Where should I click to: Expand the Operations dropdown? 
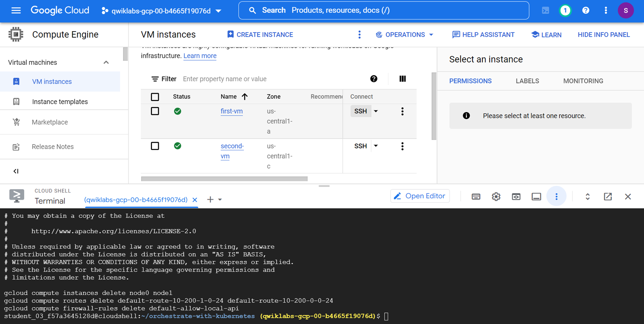click(x=405, y=35)
